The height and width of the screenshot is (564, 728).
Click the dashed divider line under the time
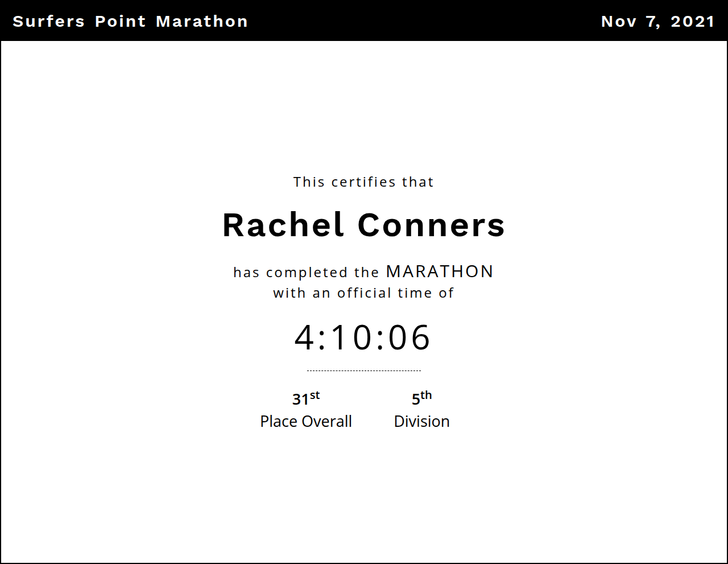[x=363, y=370]
